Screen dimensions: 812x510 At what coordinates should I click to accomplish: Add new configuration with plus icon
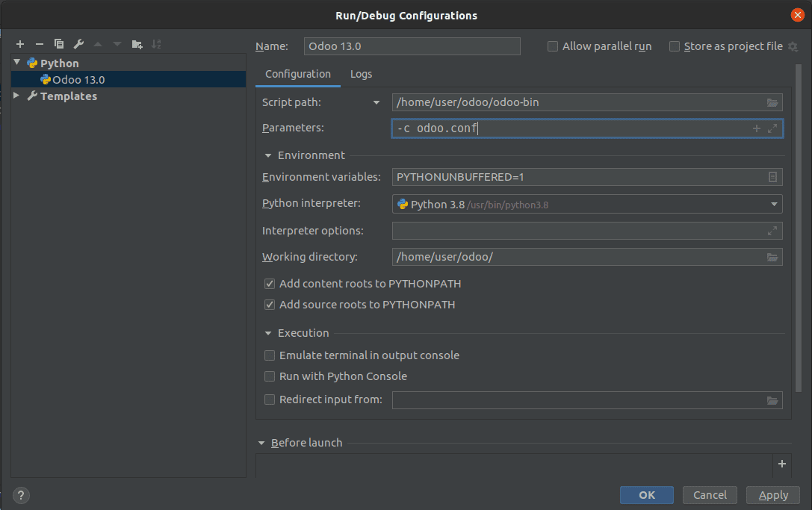coord(20,45)
